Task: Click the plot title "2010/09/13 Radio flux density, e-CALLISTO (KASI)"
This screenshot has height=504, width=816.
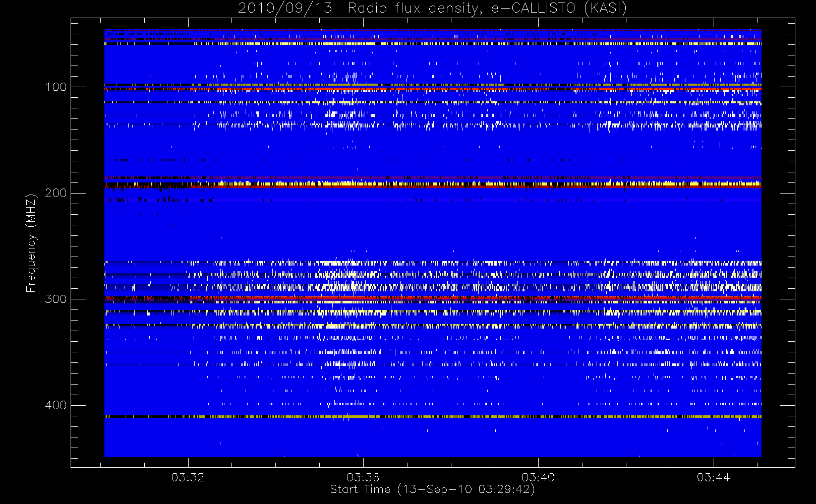Action: [x=432, y=9]
